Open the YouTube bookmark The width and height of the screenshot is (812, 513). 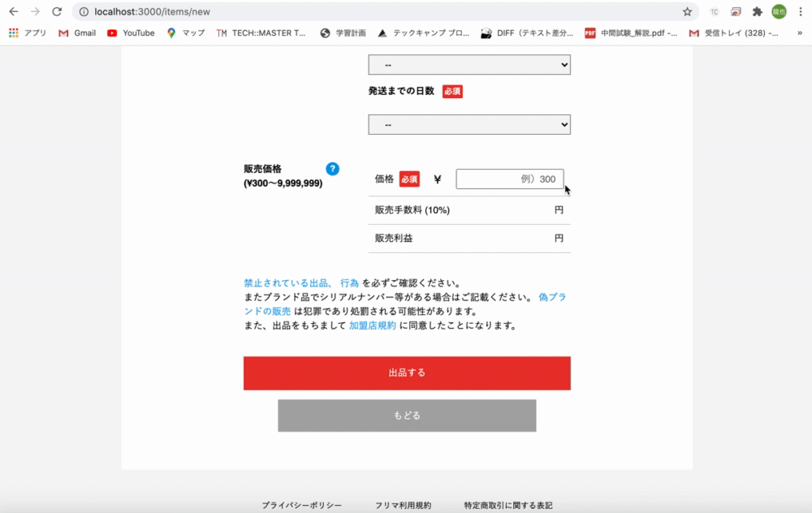[x=131, y=32]
